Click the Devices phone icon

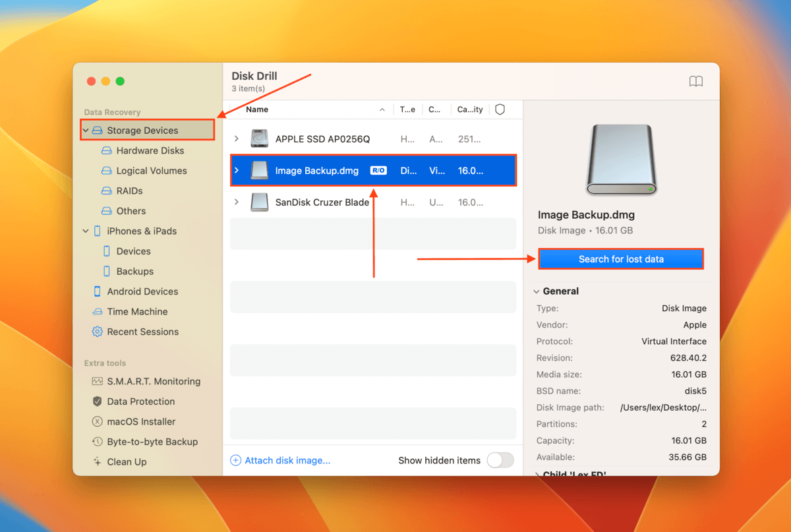coord(107,251)
